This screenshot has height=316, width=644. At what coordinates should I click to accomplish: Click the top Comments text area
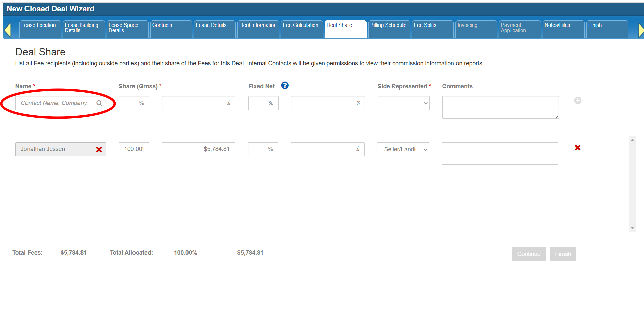click(500, 107)
